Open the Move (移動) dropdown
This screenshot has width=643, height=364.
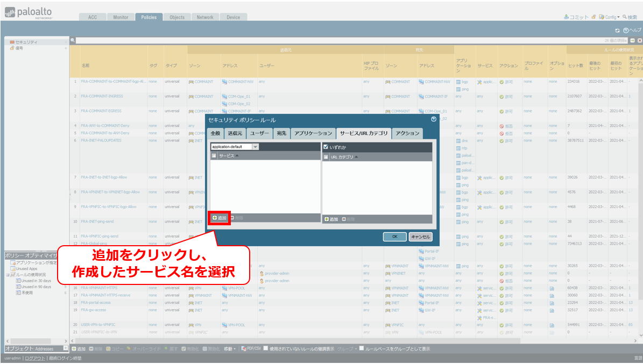[230, 349]
